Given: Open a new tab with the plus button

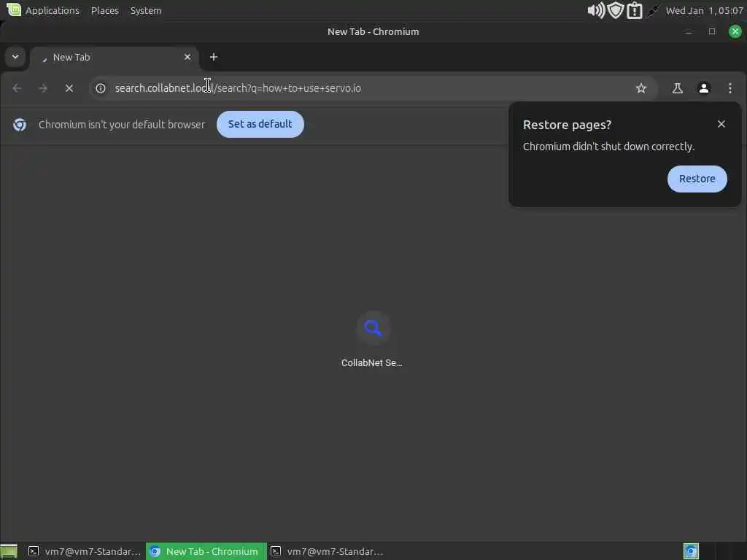Looking at the screenshot, I should click(214, 57).
